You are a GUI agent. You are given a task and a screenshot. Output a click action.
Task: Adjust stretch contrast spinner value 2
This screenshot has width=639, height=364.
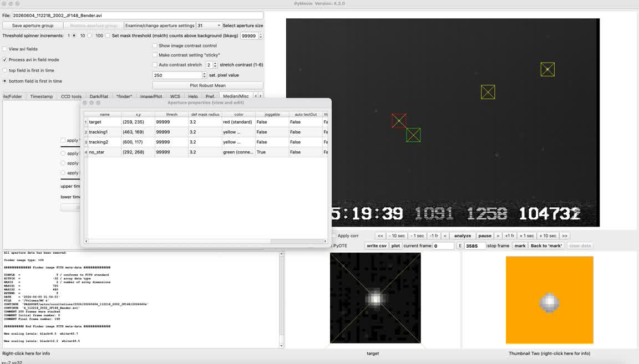[x=215, y=65]
